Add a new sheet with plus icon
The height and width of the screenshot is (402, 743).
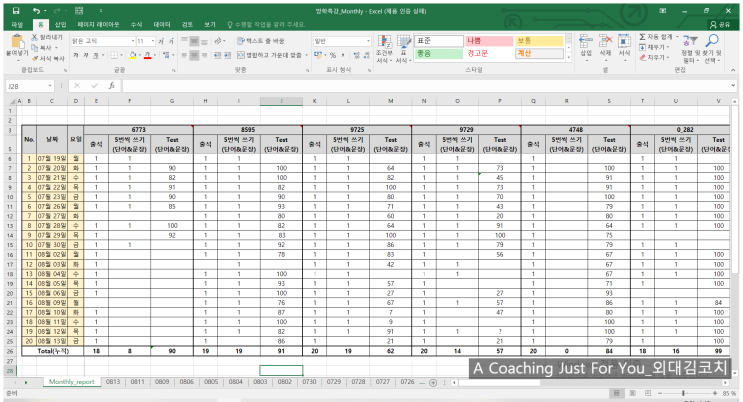433,383
